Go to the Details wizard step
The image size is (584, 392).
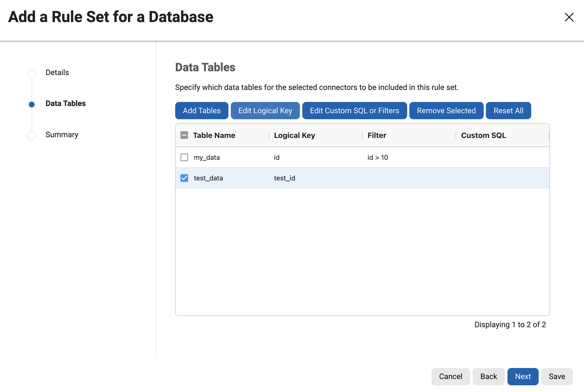click(57, 72)
